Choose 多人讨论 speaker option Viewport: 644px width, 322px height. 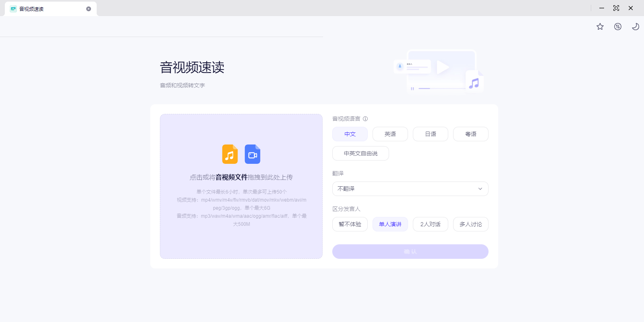pos(470,224)
